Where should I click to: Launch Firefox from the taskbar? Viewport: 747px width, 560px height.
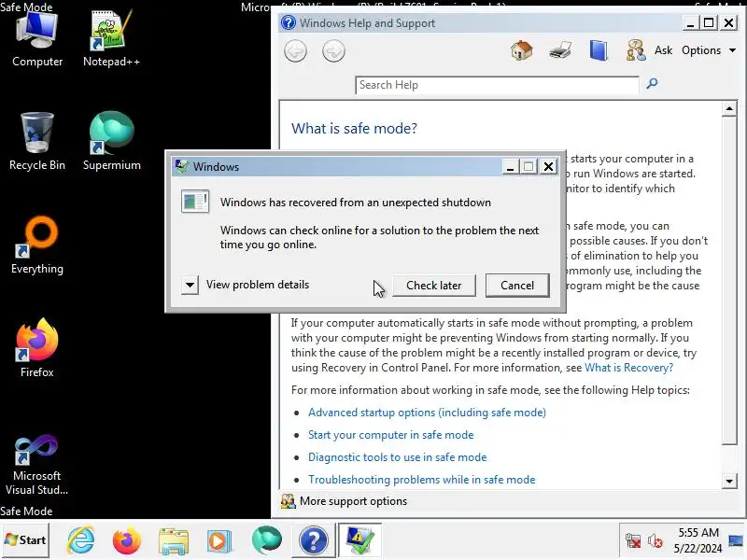[x=127, y=540]
